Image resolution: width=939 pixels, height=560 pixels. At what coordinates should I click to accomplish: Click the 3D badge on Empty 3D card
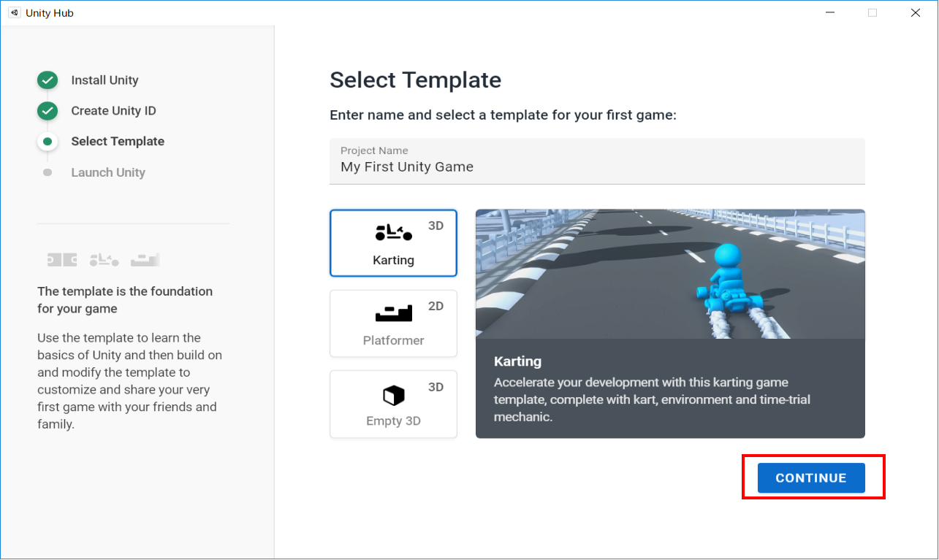(x=436, y=386)
